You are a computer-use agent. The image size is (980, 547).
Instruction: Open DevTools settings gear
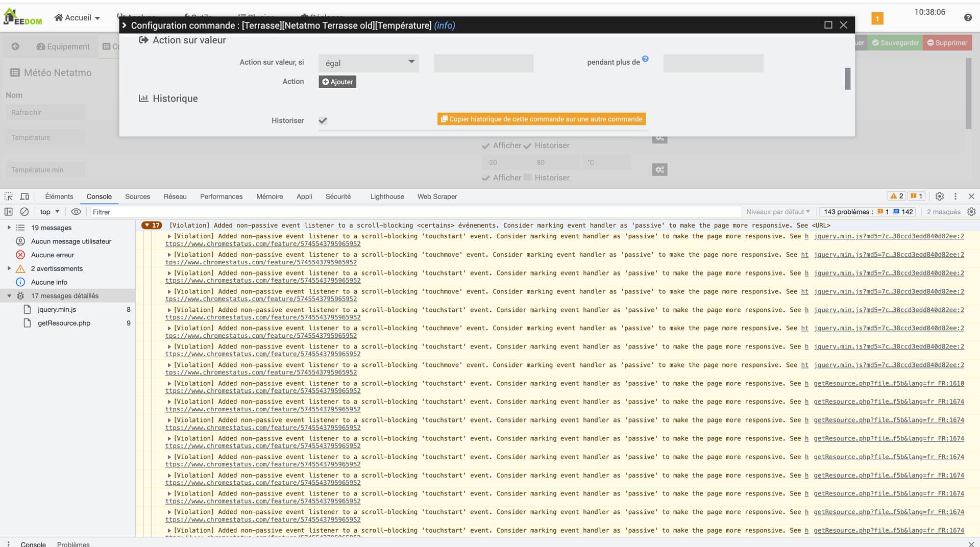[x=940, y=196]
